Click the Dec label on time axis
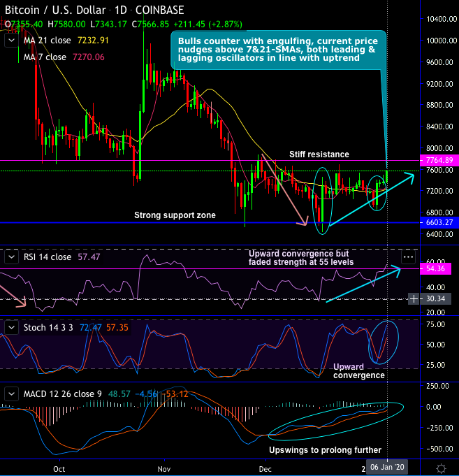Viewport: 459px width, 476px height. click(x=265, y=469)
